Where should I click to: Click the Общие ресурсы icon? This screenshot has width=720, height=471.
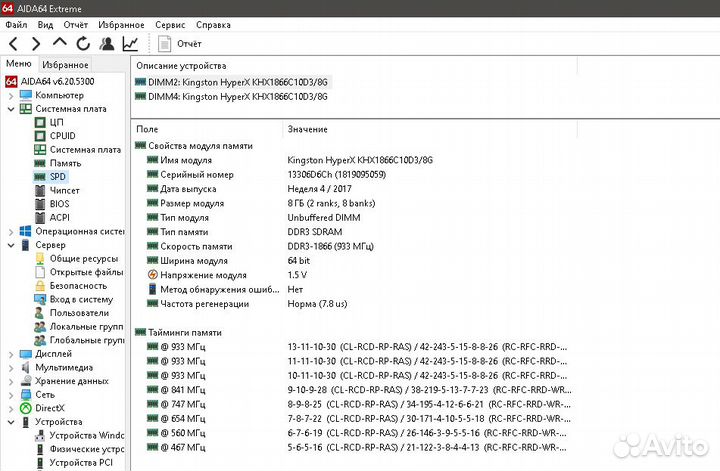40,258
